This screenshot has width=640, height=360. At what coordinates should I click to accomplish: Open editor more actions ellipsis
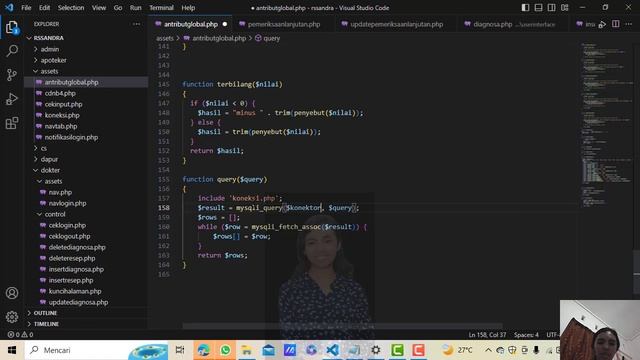click(x=629, y=24)
